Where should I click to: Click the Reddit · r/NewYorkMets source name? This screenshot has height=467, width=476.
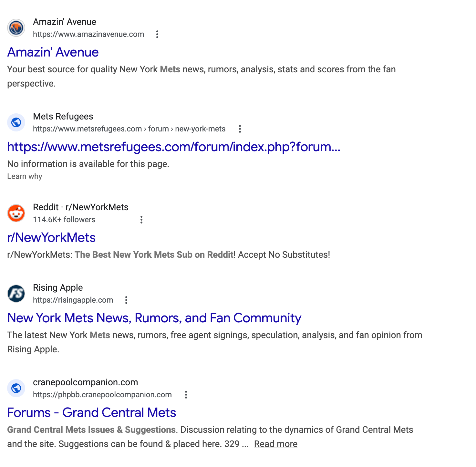coord(81,207)
